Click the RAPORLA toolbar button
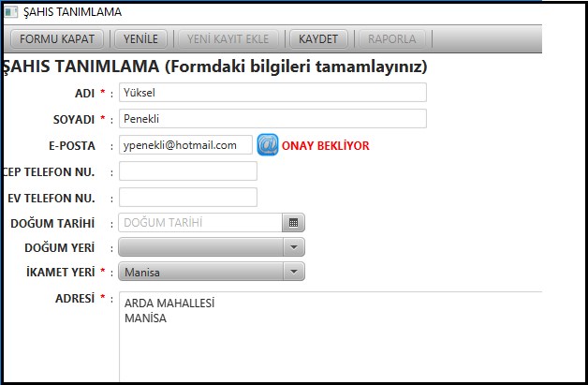588x385 pixels. pos(392,39)
